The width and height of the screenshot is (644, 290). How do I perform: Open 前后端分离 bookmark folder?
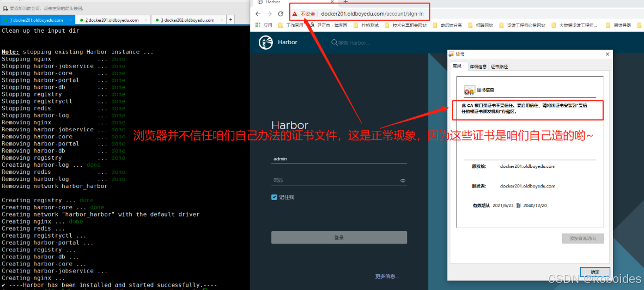(447, 25)
